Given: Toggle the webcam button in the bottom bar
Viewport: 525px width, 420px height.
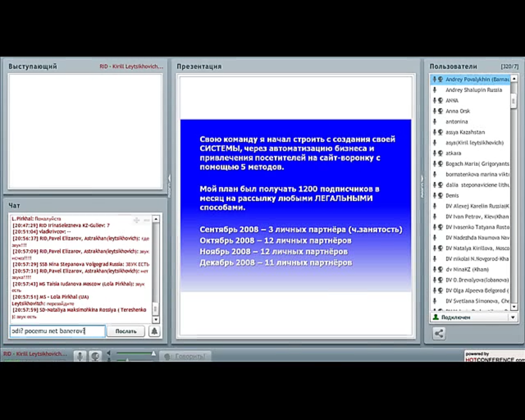Looking at the screenshot, I should pyautogui.click(x=95, y=356).
